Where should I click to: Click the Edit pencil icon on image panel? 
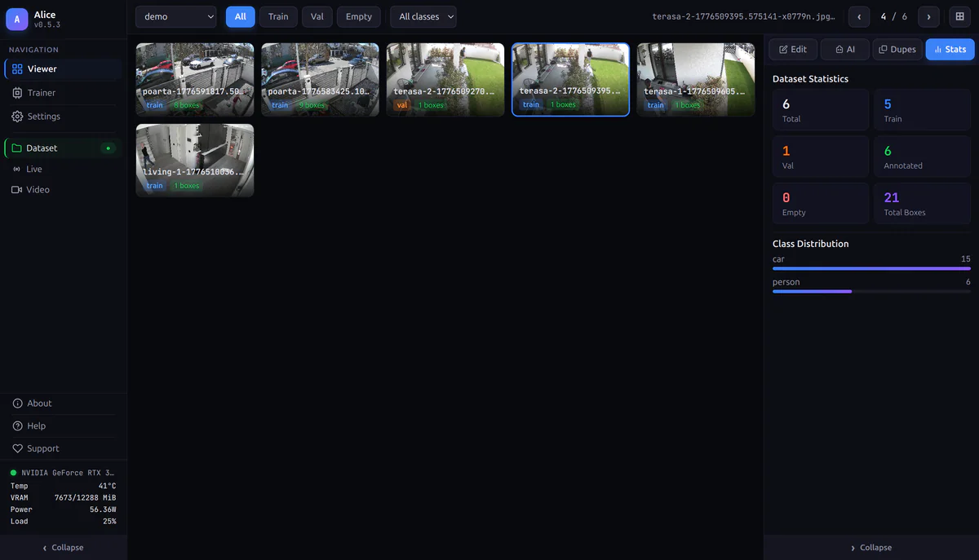click(x=782, y=49)
